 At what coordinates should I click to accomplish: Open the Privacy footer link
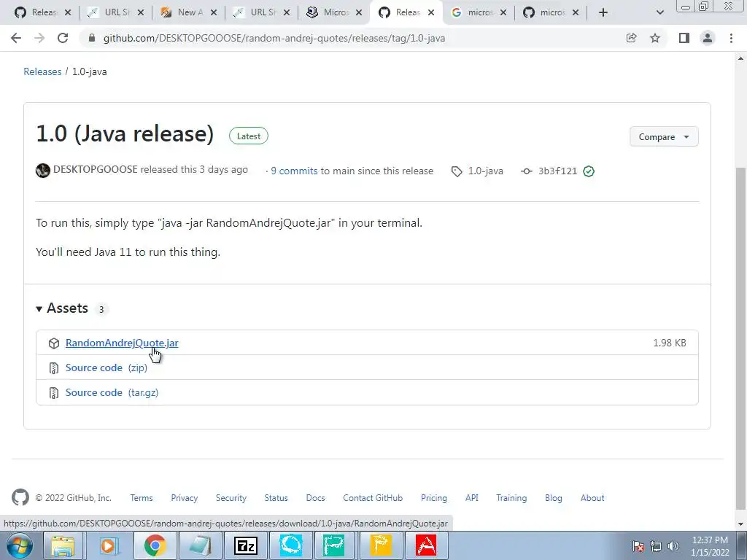coord(185,497)
